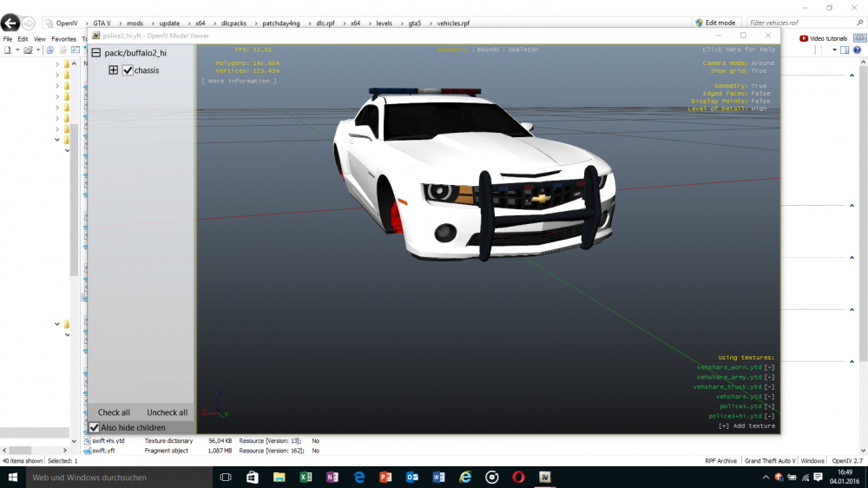Click the Uncheck all button
Viewport: 868px width, 488px height.
tap(168, 412)
